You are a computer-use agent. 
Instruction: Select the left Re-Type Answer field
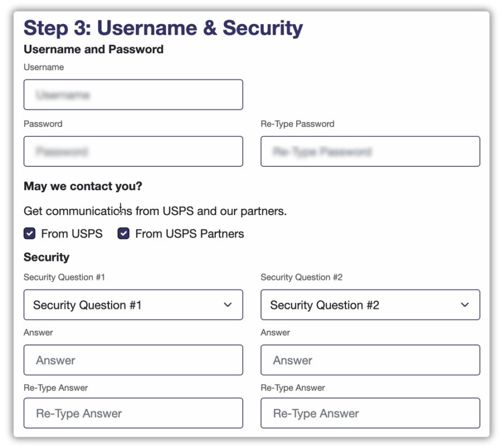coord(133,413)
